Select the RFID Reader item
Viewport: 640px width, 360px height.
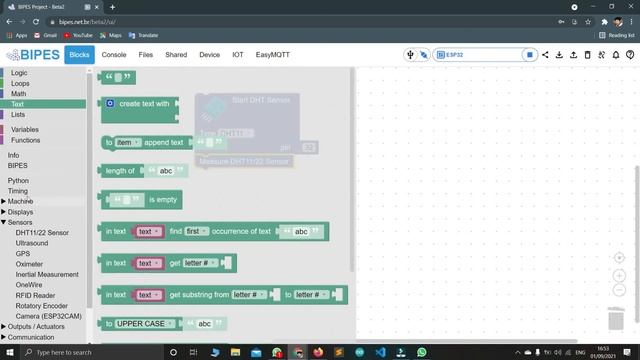click(35, 295)
